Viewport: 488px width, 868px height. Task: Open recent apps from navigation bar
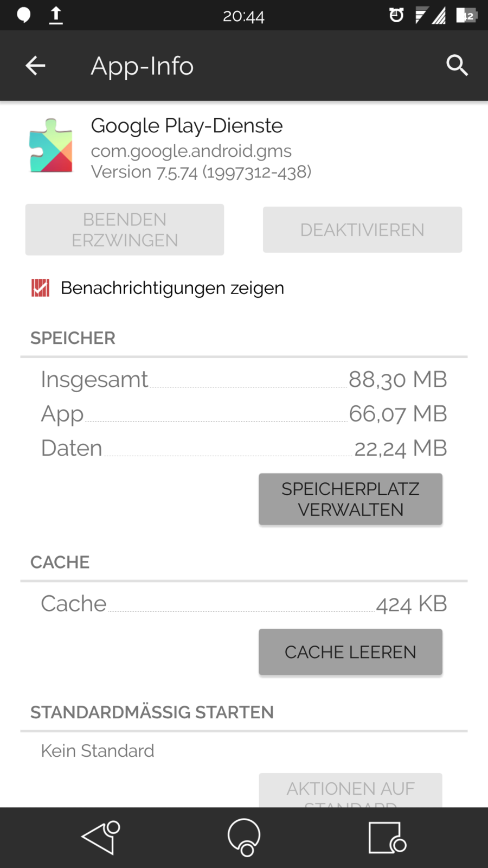pyautogui.click(x=387, y=838)
